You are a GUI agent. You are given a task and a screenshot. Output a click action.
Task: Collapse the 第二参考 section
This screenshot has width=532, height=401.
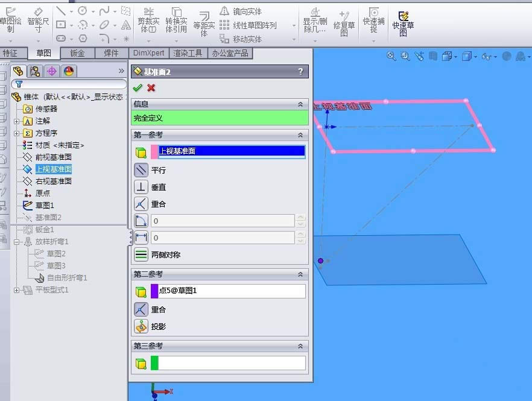(x=299, y=274)
